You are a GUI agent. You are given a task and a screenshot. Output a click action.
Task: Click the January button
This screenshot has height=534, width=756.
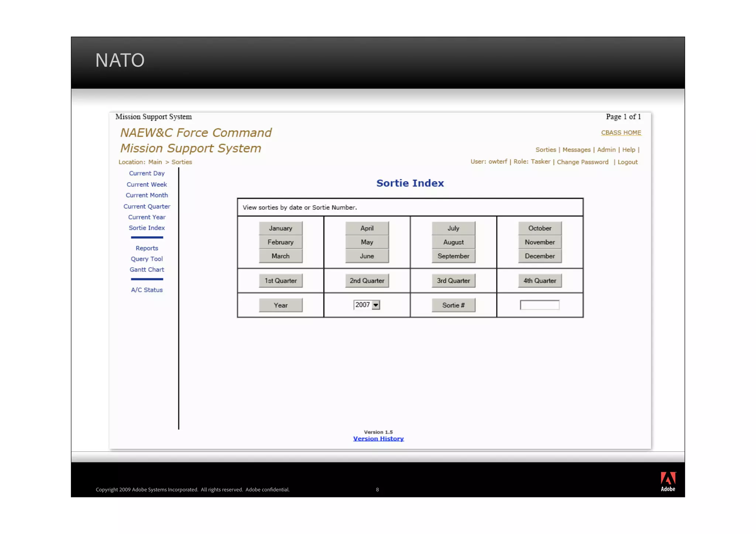pos(281,228)
